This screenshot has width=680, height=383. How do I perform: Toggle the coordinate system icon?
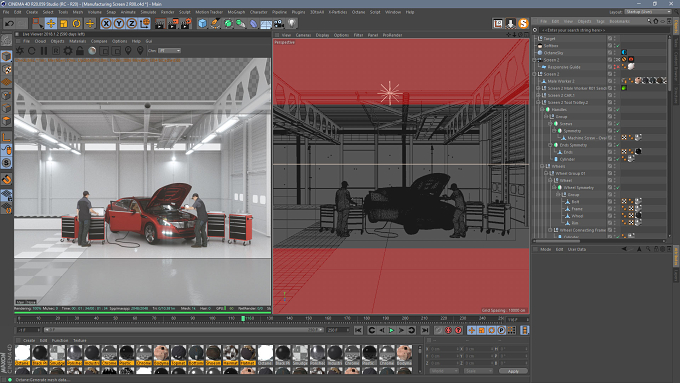[145, 23]
